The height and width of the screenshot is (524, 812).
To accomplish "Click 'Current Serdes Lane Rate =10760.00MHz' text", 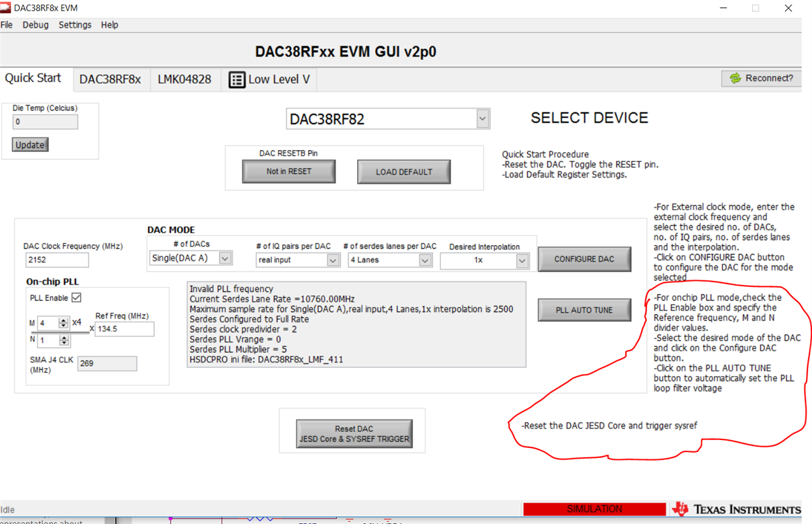I will (272, 299).
